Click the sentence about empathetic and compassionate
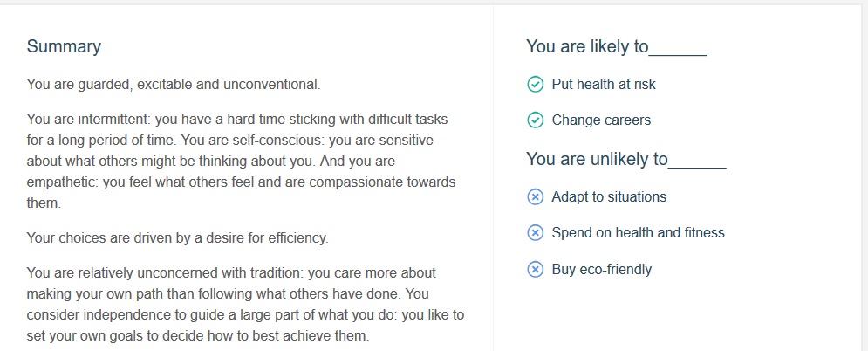 (x=241, y=182)
